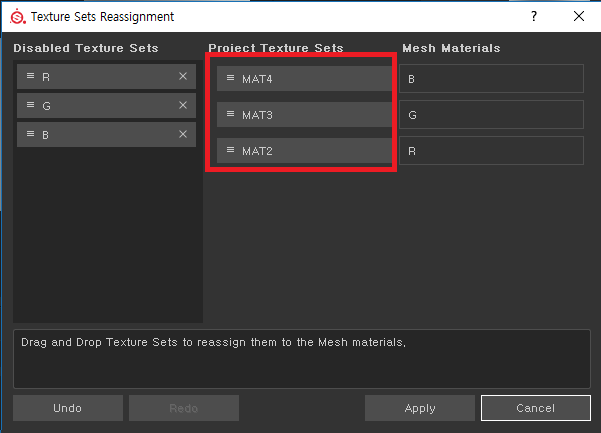Grab the drag handle of disabled set R
Screen dimensions: 601x433
pos(30,76)
